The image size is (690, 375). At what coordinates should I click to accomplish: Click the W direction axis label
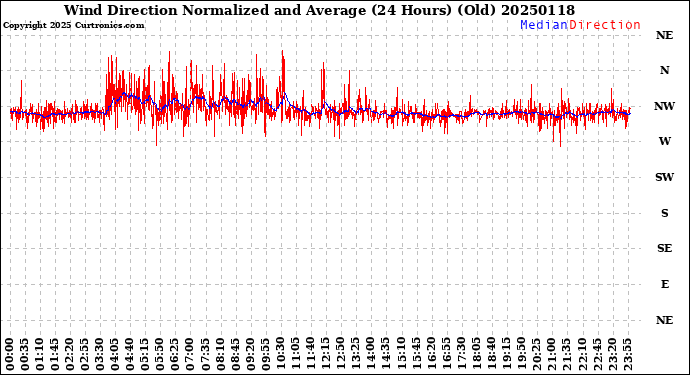pos(664,141)
